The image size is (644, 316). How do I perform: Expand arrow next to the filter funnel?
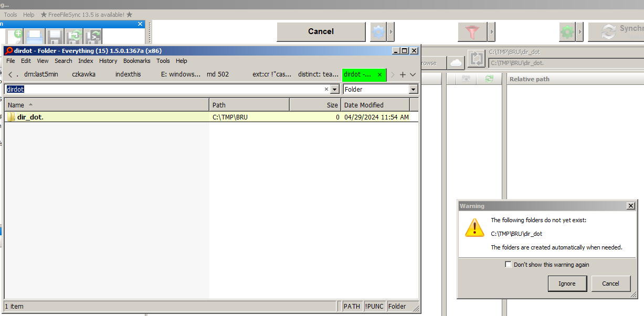pyautogui.click(x=491, y=32)
